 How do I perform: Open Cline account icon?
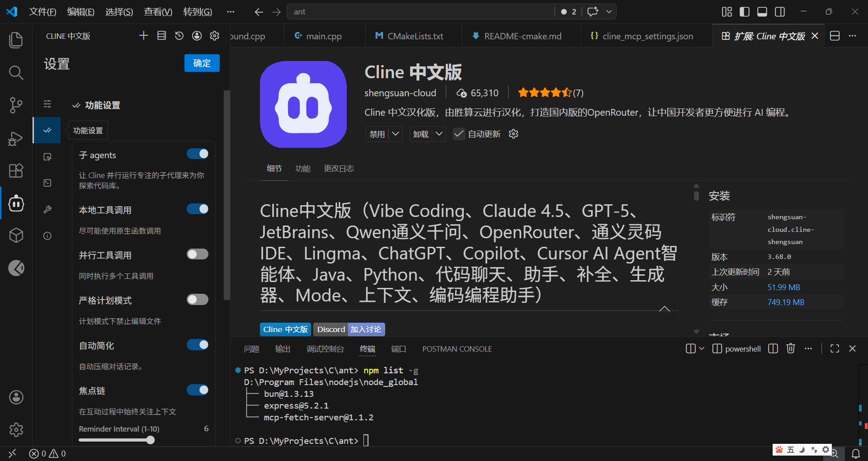pyautogui.click(x=197, y=36)
